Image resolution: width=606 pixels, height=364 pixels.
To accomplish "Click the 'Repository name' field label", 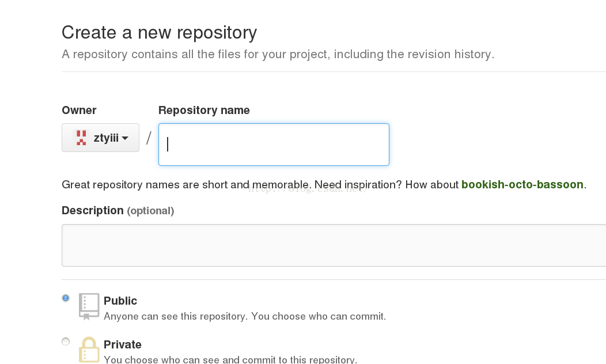I will click(204, 110).
